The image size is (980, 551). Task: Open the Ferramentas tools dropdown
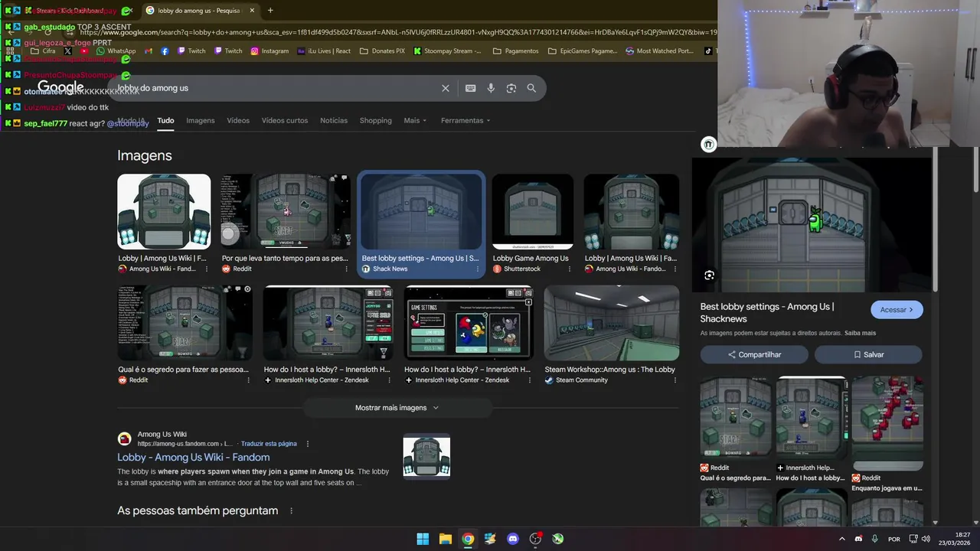pyautogui.click(x=465, y=121)
